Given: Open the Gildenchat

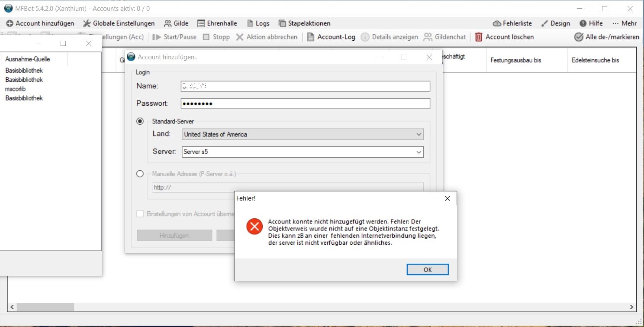Looking at the screenshot, I should 444,37.
